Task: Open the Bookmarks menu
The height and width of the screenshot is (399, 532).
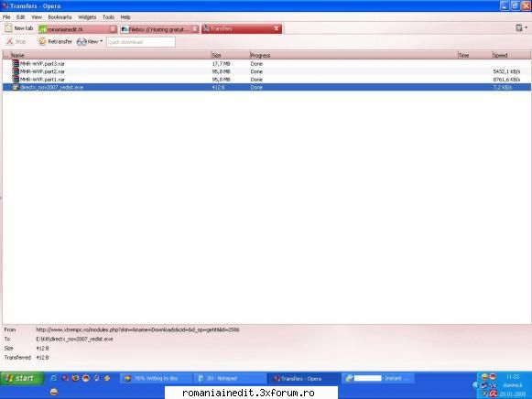Action: point(60,17)
